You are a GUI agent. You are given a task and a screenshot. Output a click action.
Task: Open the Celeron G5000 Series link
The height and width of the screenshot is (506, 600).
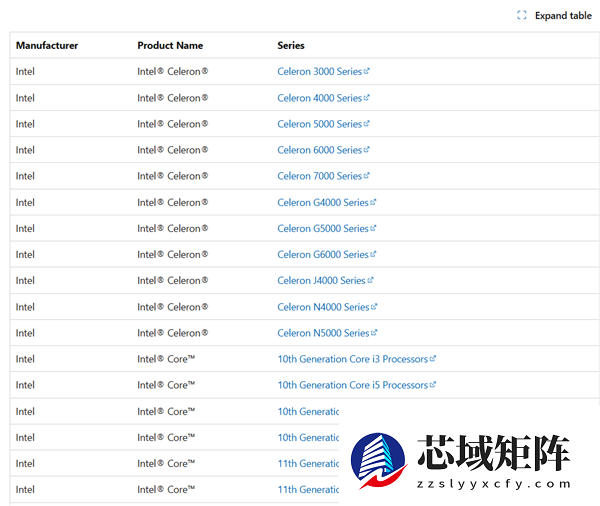coord(327,229)
